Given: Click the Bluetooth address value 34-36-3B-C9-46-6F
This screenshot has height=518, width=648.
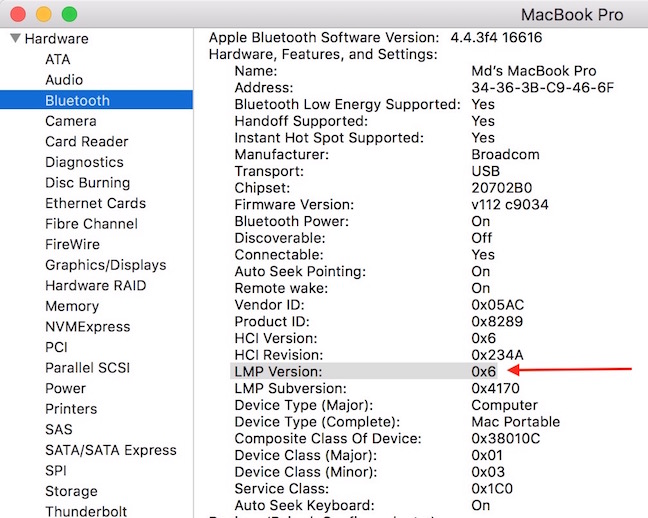Looking at the screenshot, I should [542, 88].
